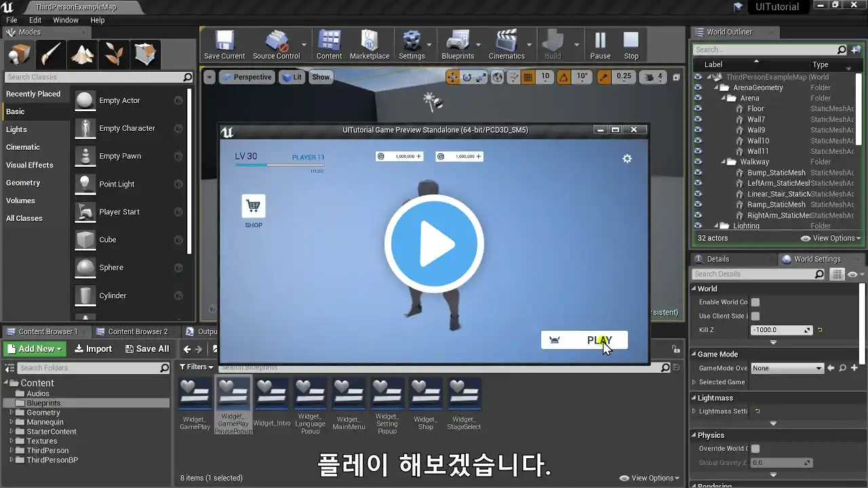Select the Lights category

16,129
